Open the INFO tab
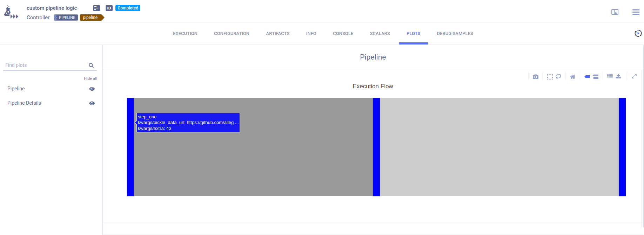Image resolution: width=644 pixels, height=235 pixels. click(x=311, y=34)
